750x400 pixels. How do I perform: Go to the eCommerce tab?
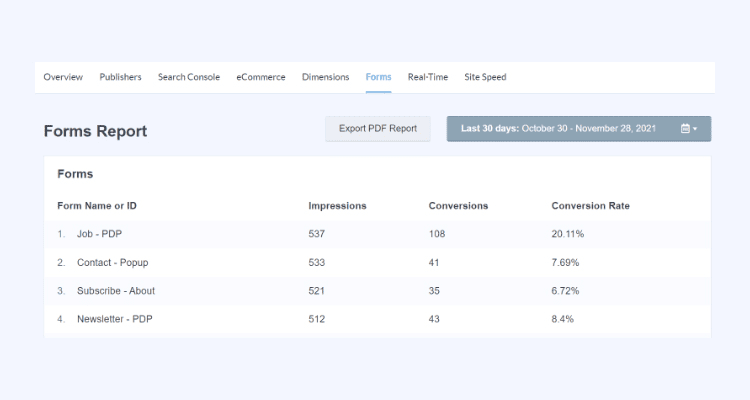click(x=261, y=77)
